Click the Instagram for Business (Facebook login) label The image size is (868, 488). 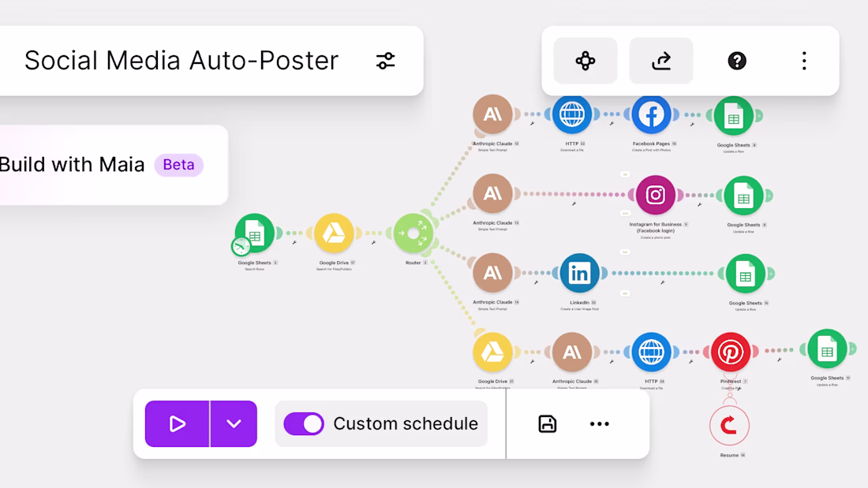coord(655,227)
